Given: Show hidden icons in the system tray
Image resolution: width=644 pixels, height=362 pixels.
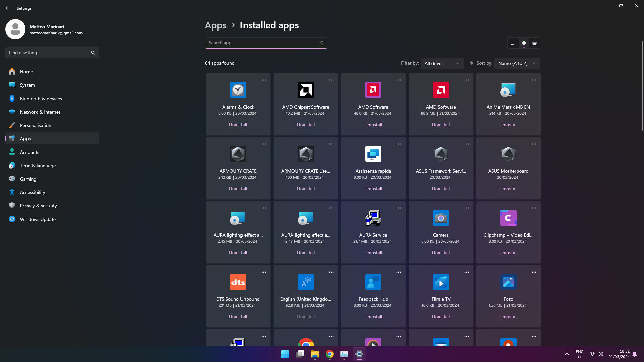Looking at the screenshot, I should pos(567,354).
